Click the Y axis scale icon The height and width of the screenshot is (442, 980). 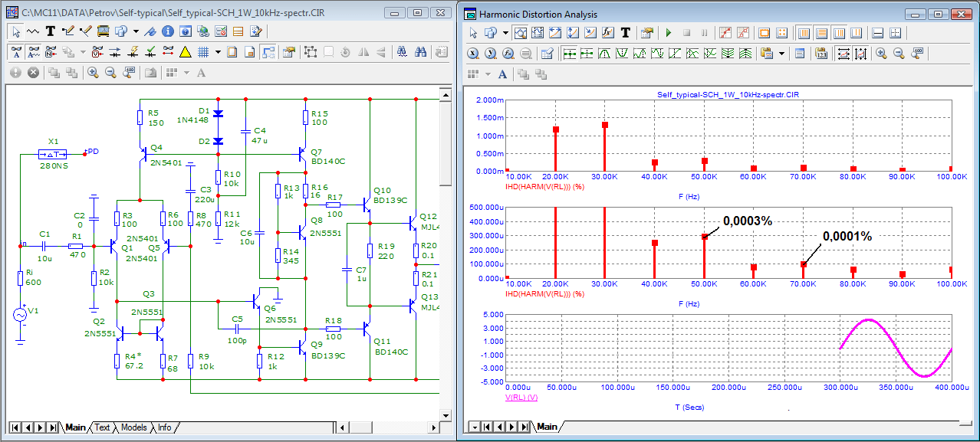tap(491, 53)
